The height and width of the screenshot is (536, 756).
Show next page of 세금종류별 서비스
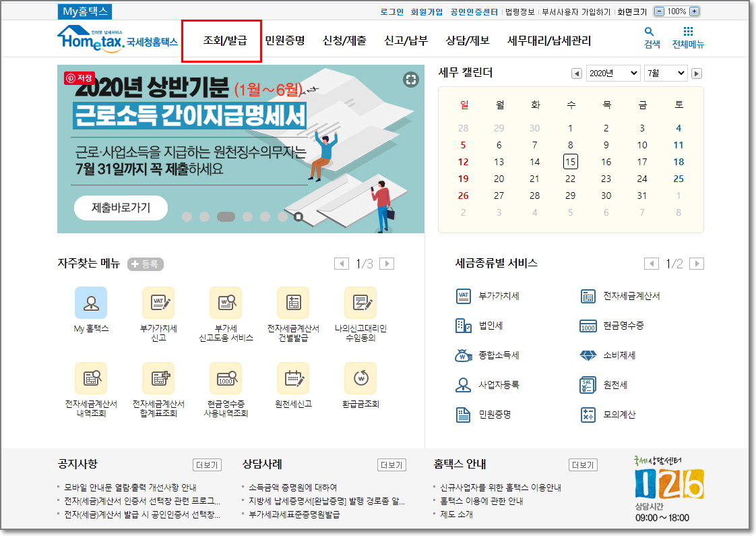pyautogui.click(x=697, y=264)
